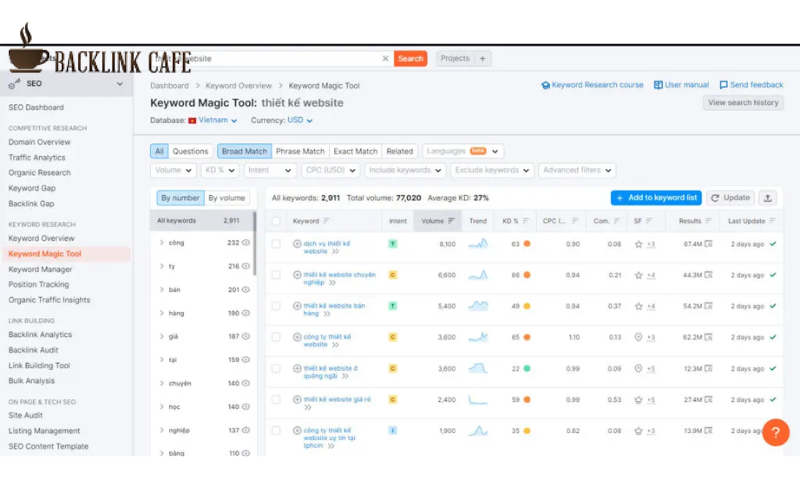The width and height of the screenshot is (800, 500).
Task: Sort by the Keyword column sort icon
Action: [326, 221]
